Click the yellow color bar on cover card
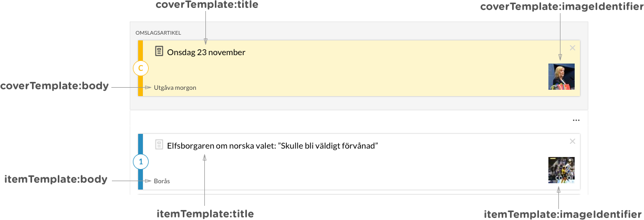Image resolution: width=644 pixels, height=220 pixels. tap(140, 68)
